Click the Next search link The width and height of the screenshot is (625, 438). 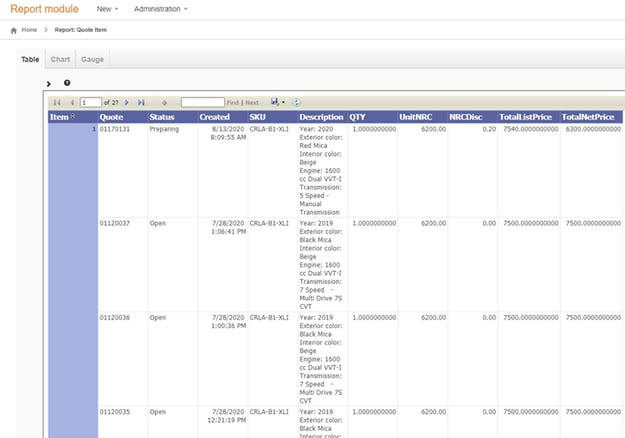tap(252, 102)
